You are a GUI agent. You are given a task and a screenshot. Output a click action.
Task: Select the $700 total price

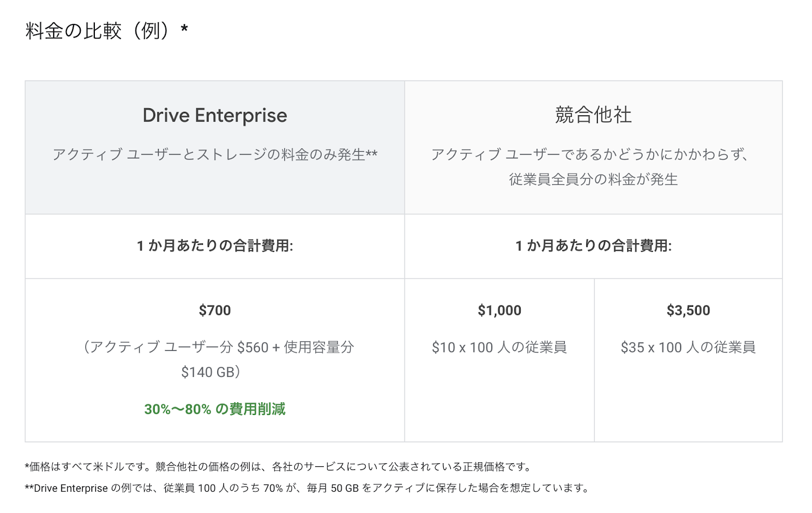215,310
